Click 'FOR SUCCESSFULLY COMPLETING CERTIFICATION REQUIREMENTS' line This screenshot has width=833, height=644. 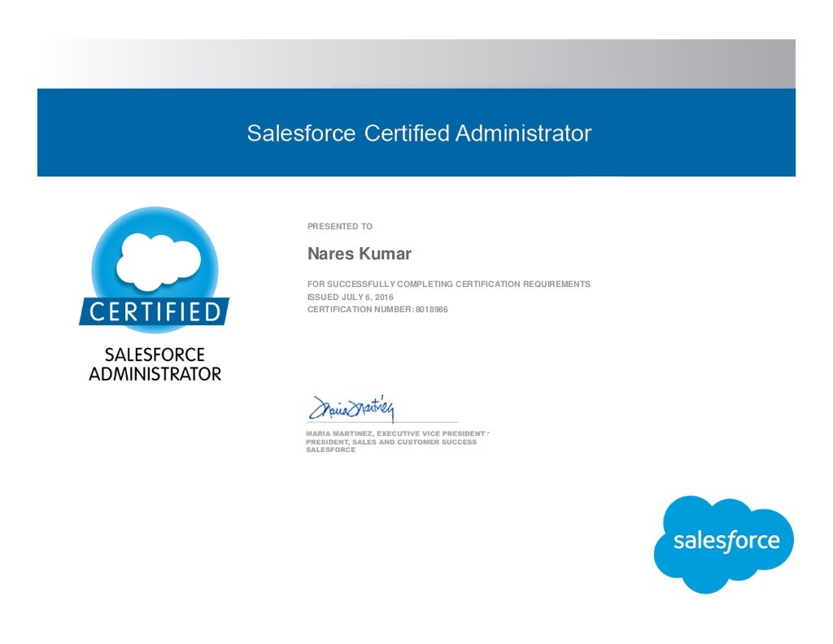pyautogui.click(x=449, y=284)
